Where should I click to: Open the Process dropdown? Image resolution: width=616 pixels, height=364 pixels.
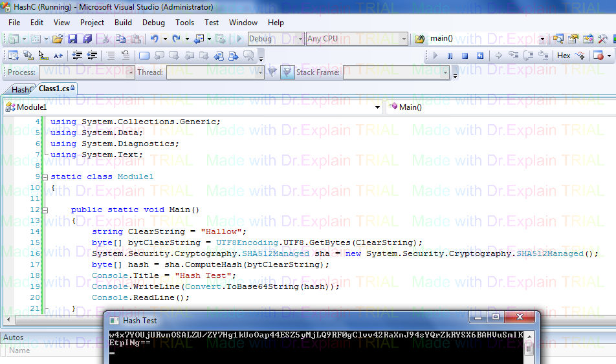pos(131,72)
